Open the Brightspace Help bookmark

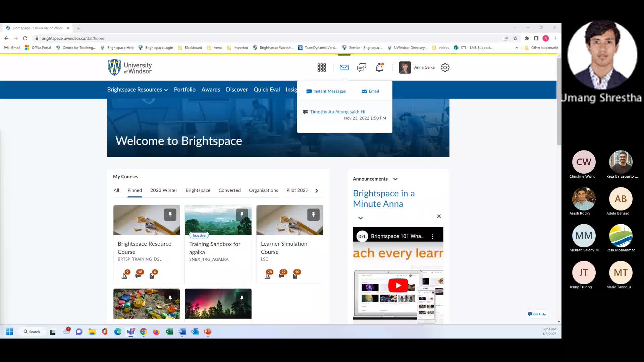tap(117, 48)
